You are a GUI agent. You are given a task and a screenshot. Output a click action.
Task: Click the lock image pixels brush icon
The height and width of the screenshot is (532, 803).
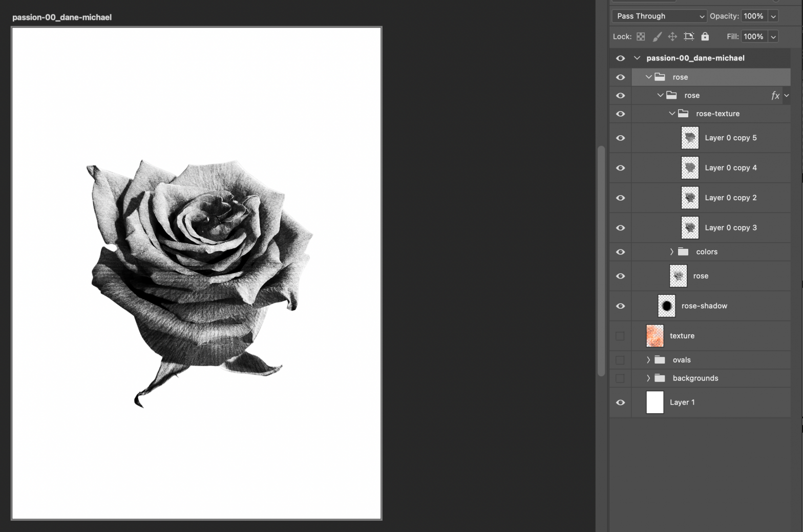point(657,36)
